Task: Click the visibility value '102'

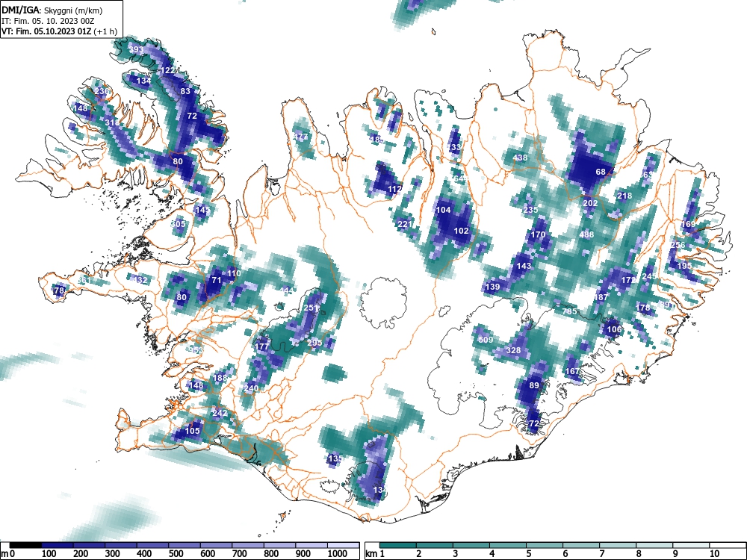Action: point(461,231)
